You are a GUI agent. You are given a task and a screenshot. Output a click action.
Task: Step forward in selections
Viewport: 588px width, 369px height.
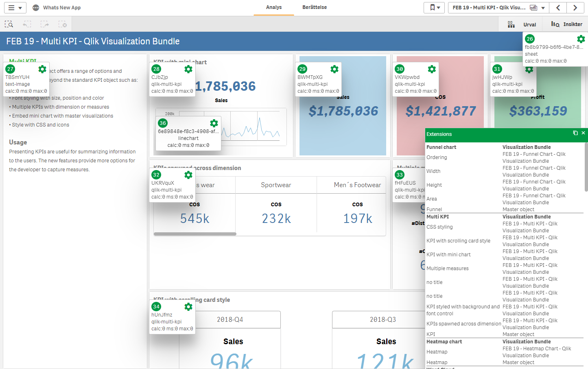pos(45,24)
